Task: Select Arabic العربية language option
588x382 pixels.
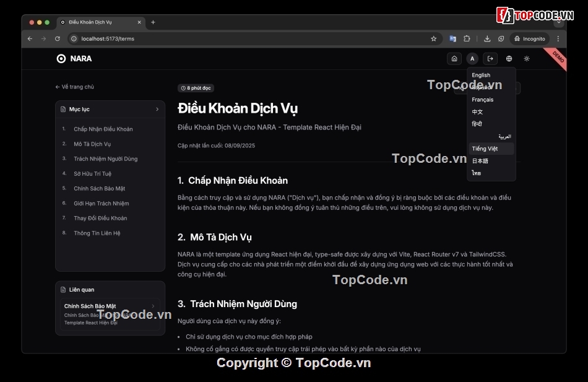Action: 490,136
